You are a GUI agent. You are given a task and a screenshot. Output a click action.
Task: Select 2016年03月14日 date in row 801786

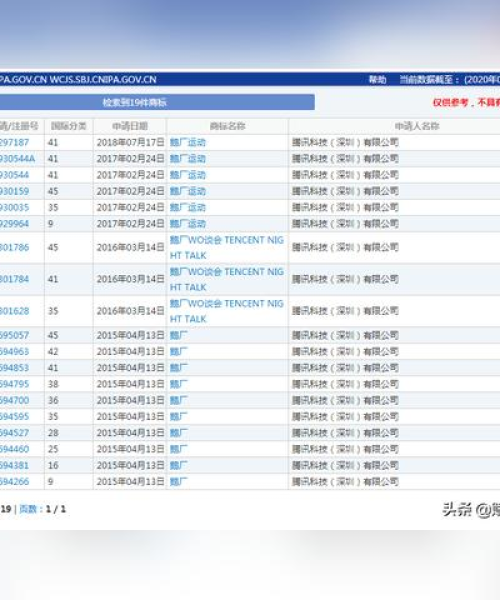130,247
